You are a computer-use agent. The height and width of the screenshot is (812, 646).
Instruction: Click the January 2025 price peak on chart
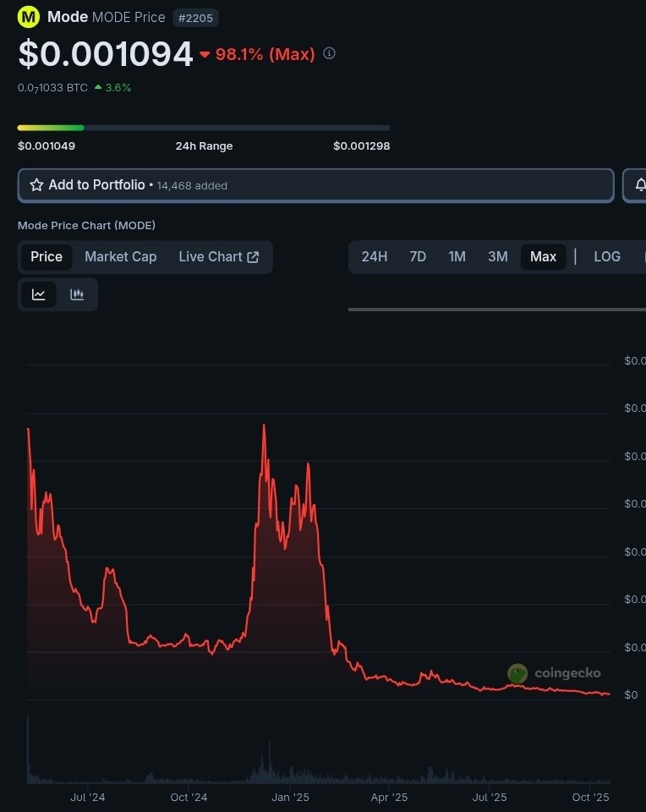coord(264,425)
